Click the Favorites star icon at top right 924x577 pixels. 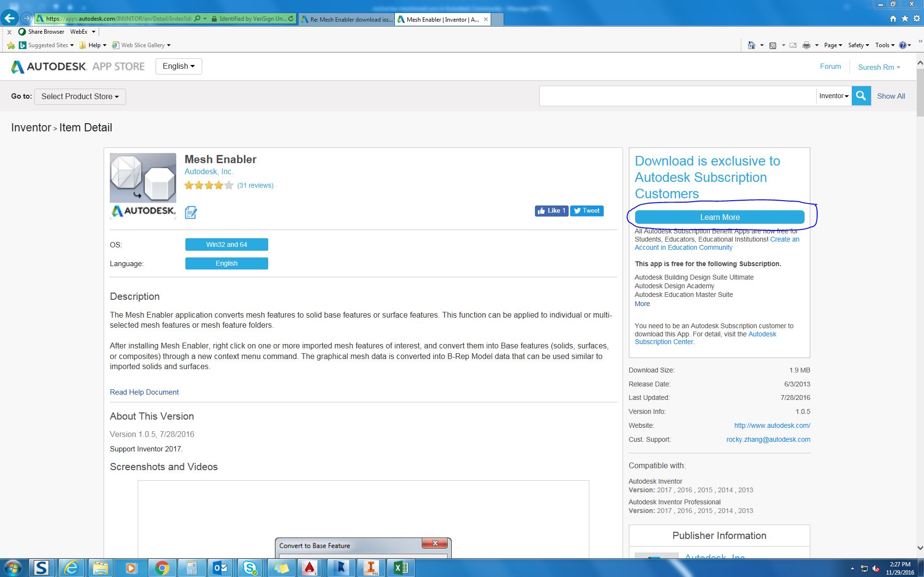pyautogui.click(x=905, y=19)
